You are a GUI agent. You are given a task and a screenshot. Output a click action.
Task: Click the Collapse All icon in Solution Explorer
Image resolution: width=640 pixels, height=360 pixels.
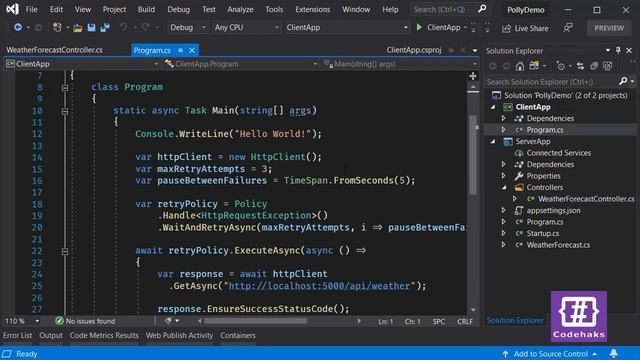tap(594, 66)
